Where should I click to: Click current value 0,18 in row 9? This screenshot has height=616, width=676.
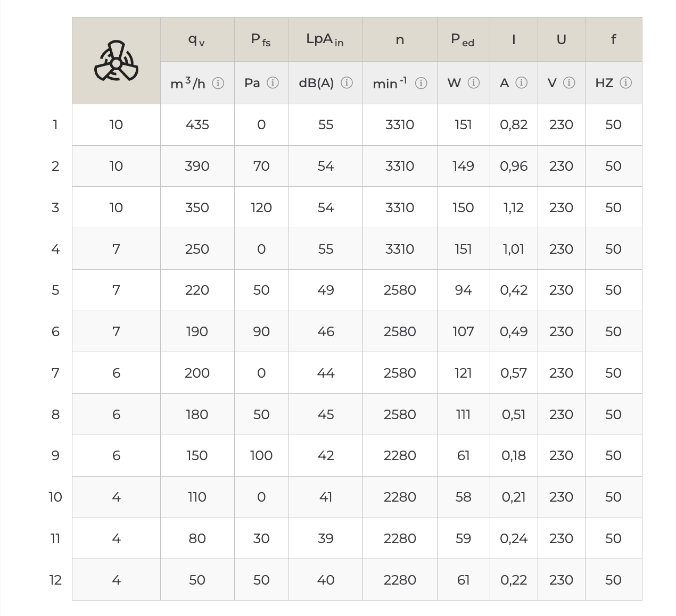514,455
